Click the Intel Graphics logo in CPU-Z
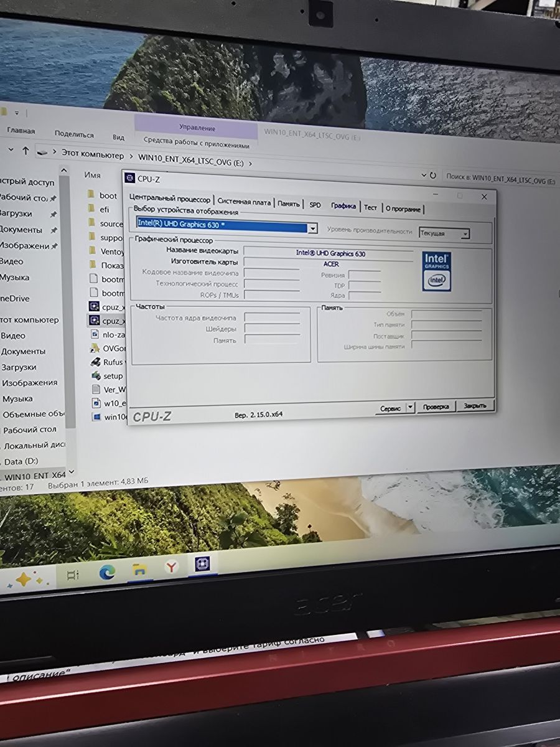 [x=437, y=272]
